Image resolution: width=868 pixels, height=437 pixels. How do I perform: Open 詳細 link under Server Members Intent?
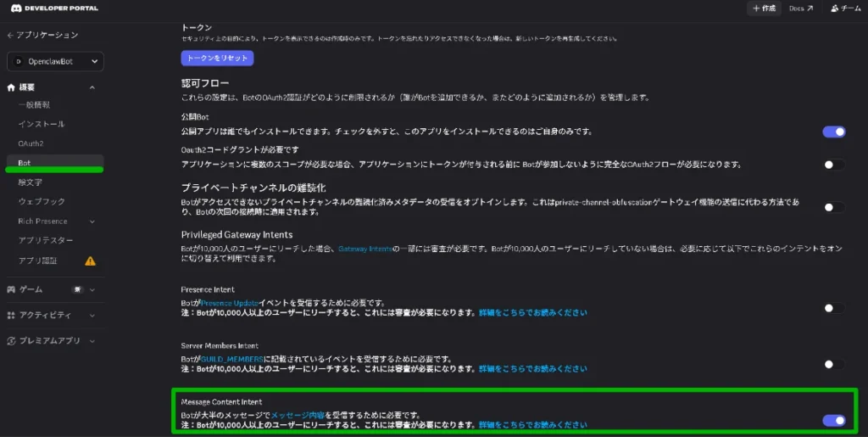tap(532, 368)
